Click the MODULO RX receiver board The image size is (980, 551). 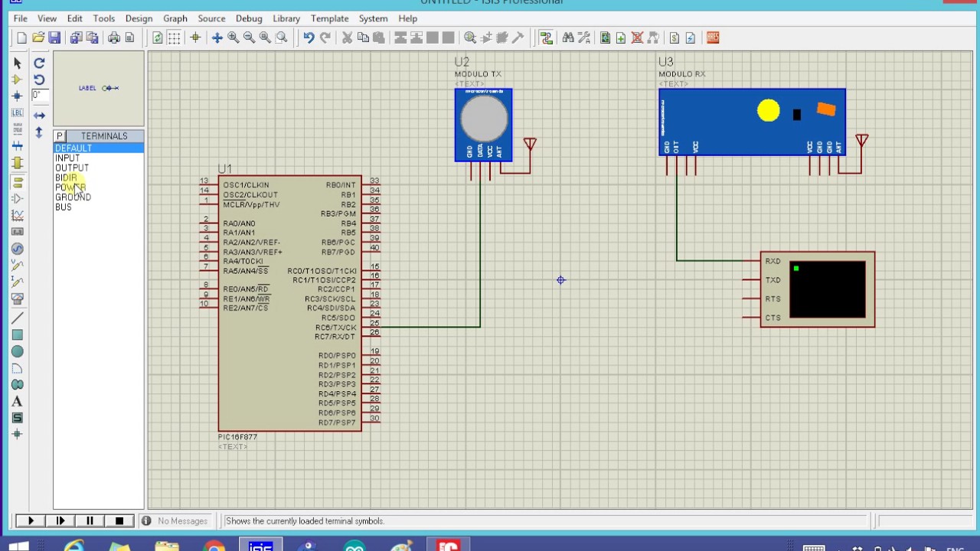point(752,122)
